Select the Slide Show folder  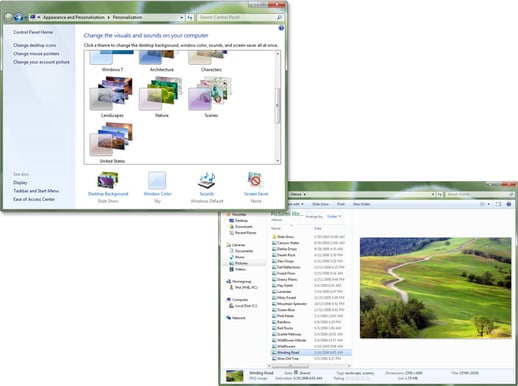283,237
